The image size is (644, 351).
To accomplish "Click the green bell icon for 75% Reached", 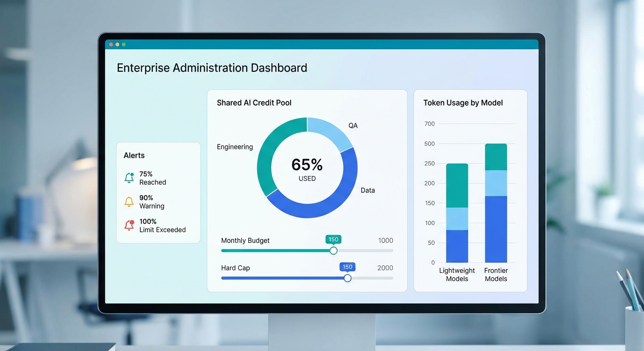I will [x=129, y=178].
